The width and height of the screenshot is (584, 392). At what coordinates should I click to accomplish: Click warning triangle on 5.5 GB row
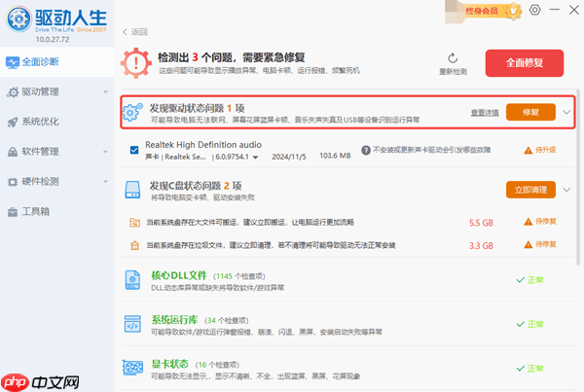click(528, 222)
